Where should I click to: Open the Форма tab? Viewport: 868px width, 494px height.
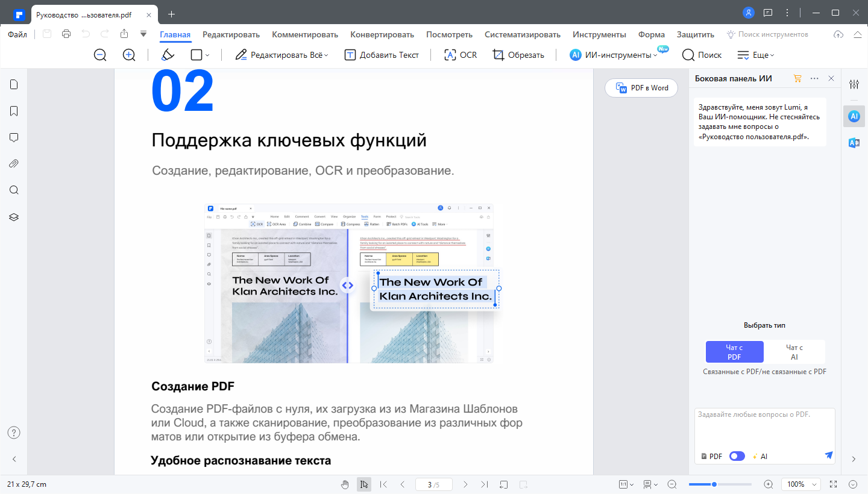coord(652,34)
